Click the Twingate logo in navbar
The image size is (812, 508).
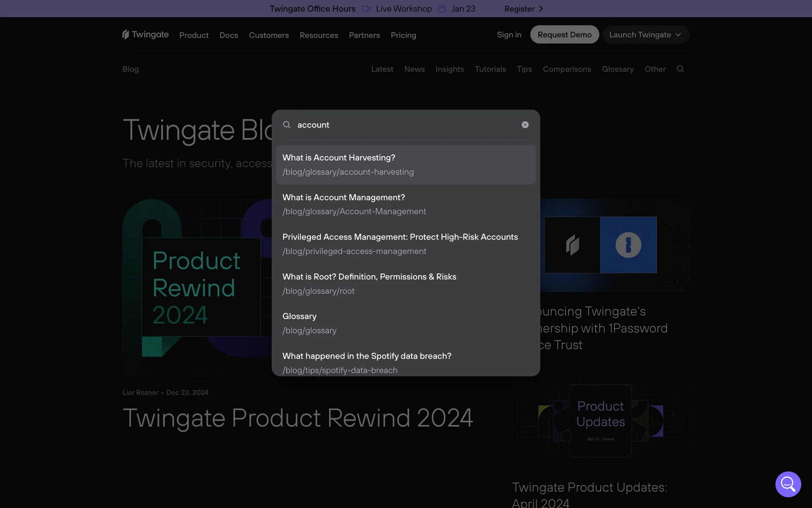click(x=145, y=35)
